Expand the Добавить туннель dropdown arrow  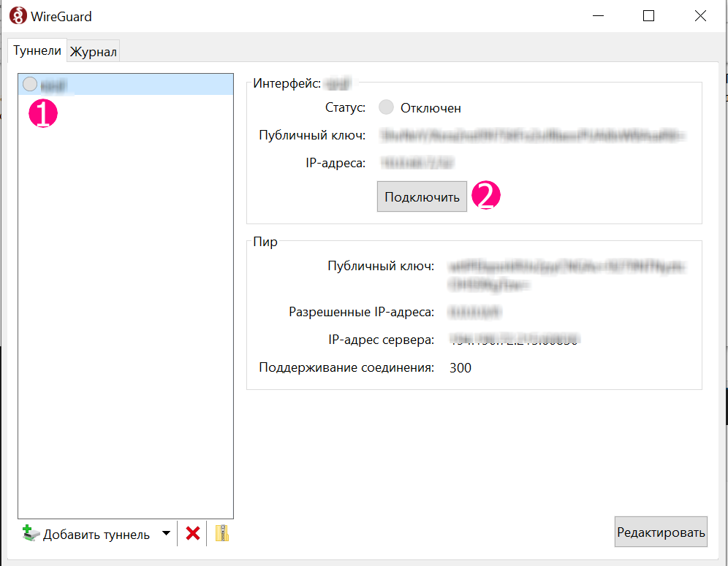pyautogui.click(x=166, y=534)
